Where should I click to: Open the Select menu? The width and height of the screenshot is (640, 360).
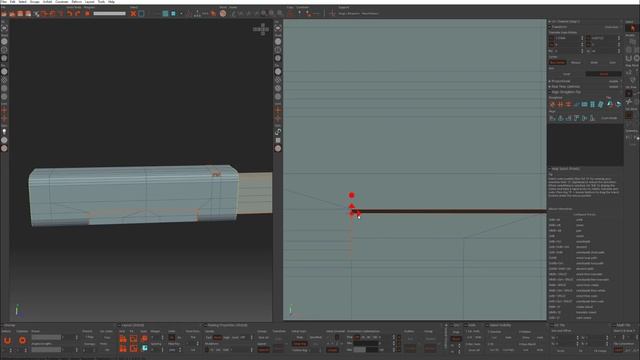coord(22,2)
